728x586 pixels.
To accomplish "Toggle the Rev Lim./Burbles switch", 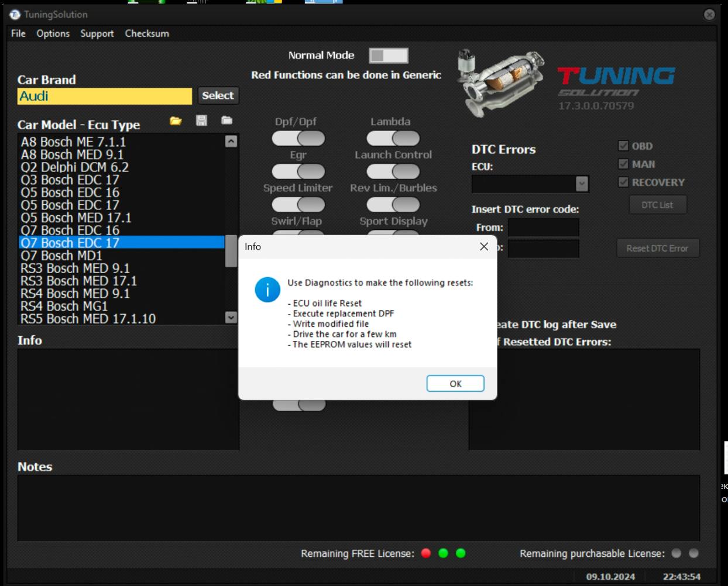I will click(393, 205).
